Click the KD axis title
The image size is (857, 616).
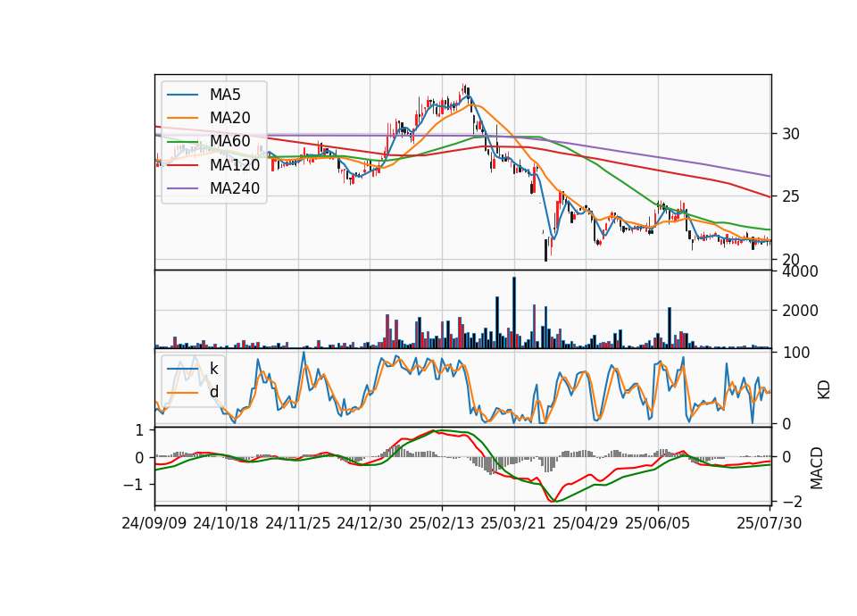click(824, 390)
